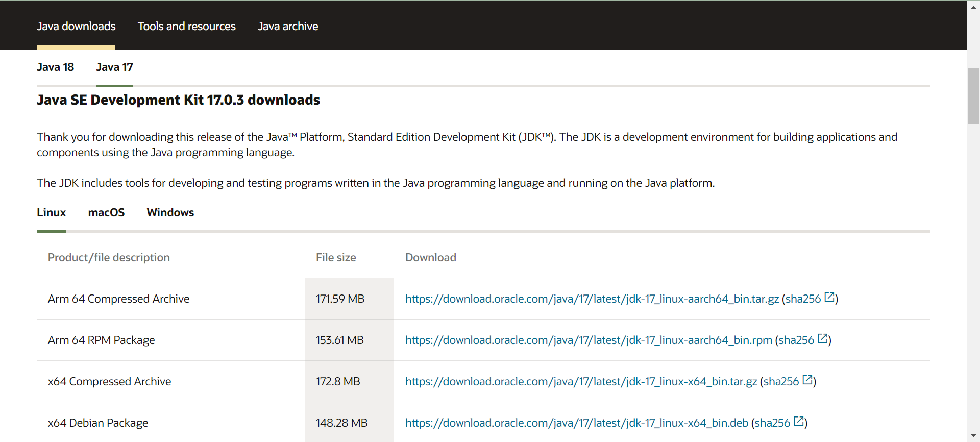
Task: Click the 153.61 MB file size cell
Action: coord(349,340)
